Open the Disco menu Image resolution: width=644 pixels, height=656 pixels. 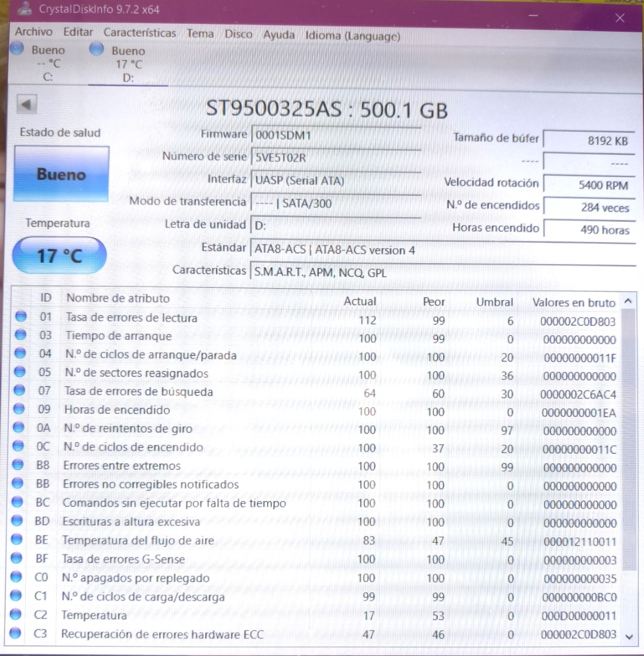(x=239, y=34)
